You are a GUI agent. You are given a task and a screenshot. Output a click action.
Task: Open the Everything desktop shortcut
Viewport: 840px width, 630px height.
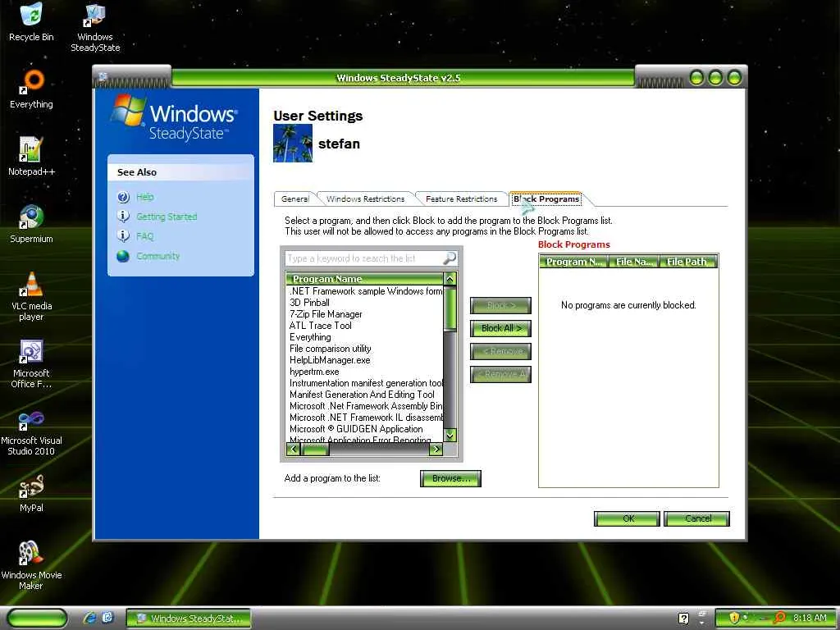coord(32,89)
